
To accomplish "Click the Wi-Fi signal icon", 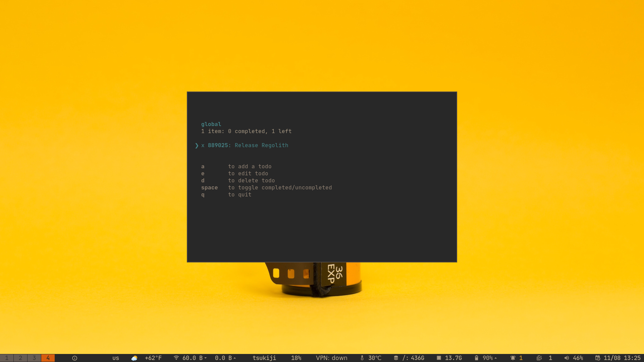I will coord(176,358).
